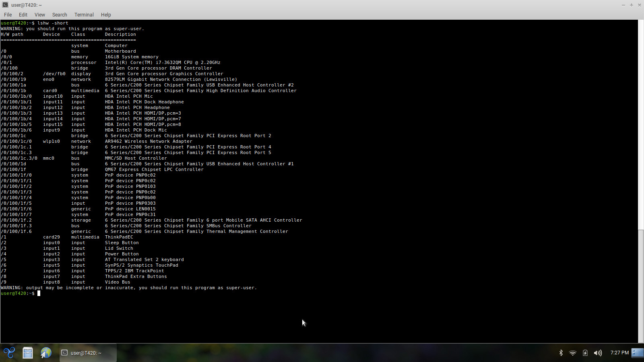Click 'Video Bus' description
The width and height of the screenshot is (644, 362).
point(118,282)
